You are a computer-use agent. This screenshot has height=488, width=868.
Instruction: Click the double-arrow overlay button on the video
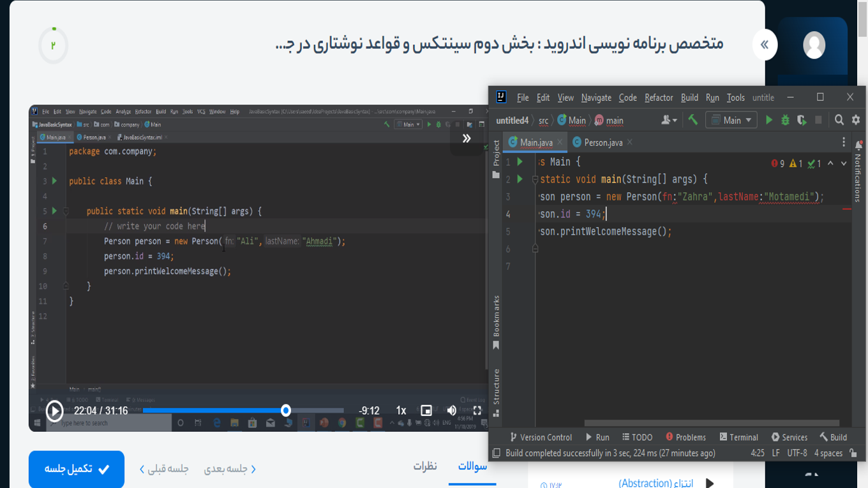click(x=467, y=138)
